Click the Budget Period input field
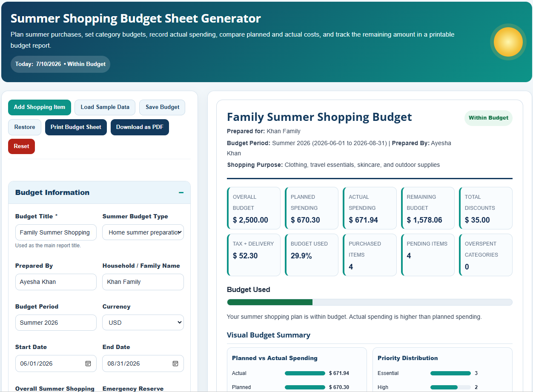533x392 pixels. [56, 323]
